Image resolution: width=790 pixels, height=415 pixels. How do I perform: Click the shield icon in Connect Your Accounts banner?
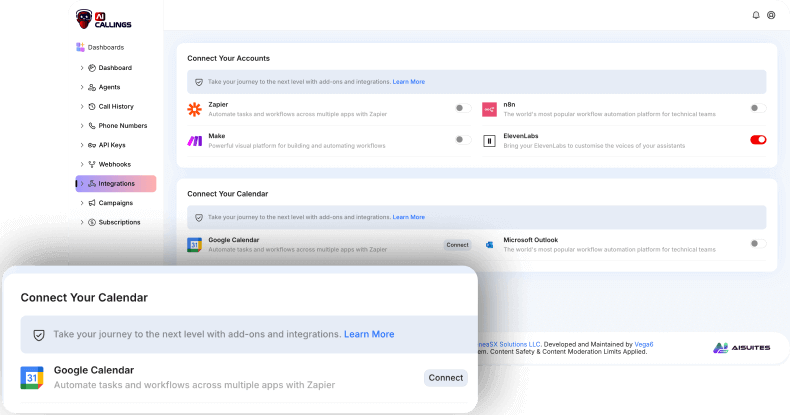(199, 82)
